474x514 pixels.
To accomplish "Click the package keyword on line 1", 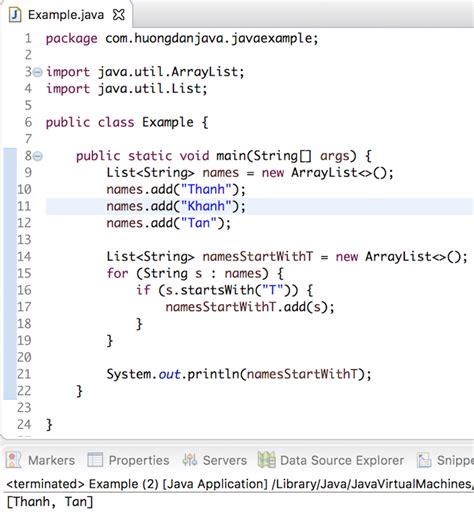I will pyautogui.click(x=71, y=39).
